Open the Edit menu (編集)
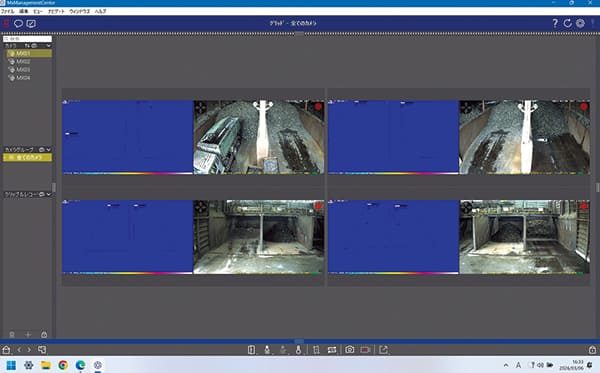Image resolution: width=600 pixels, height=373 pixels. 24,11
